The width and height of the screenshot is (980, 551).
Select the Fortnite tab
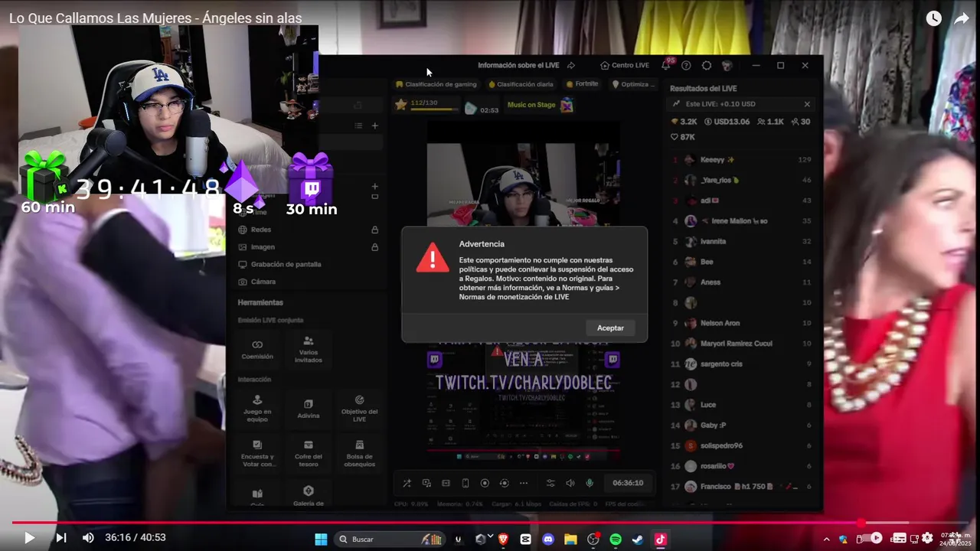(x=582, y=84)
